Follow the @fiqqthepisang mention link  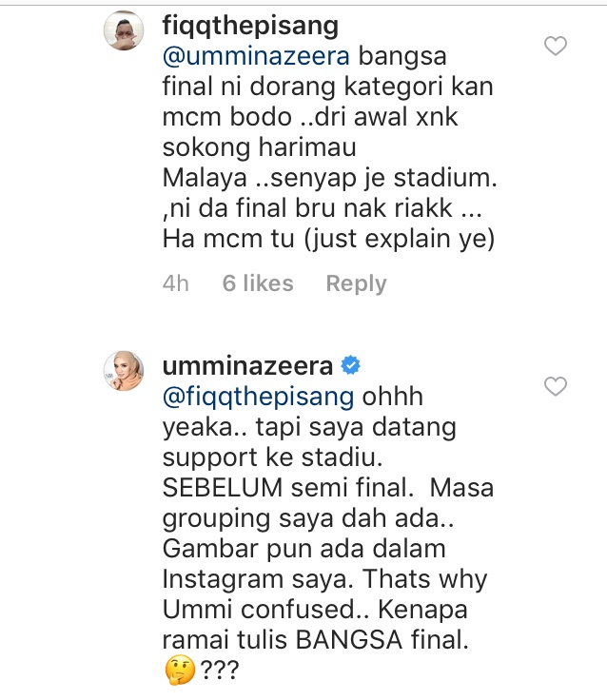click(x=258, y=397)
